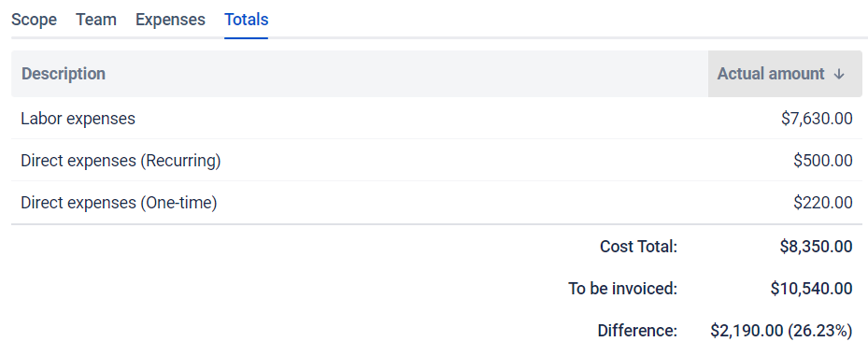
Task: Sort by the Actual amount column header
Action: [x=785, y=74]
